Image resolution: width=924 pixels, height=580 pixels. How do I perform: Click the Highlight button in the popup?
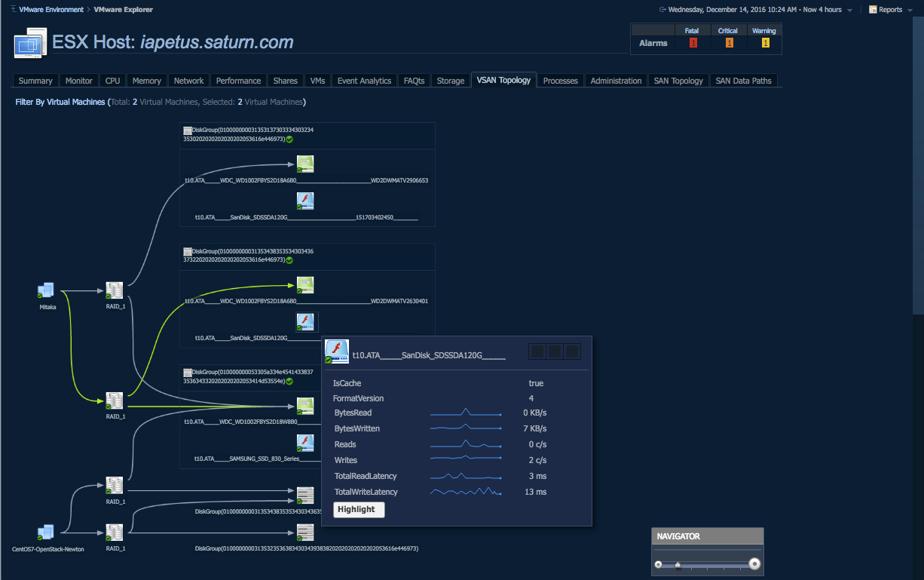point(359,510)
